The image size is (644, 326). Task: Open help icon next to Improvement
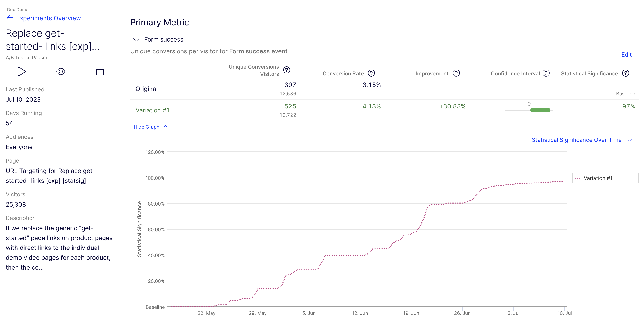(456, 73)
